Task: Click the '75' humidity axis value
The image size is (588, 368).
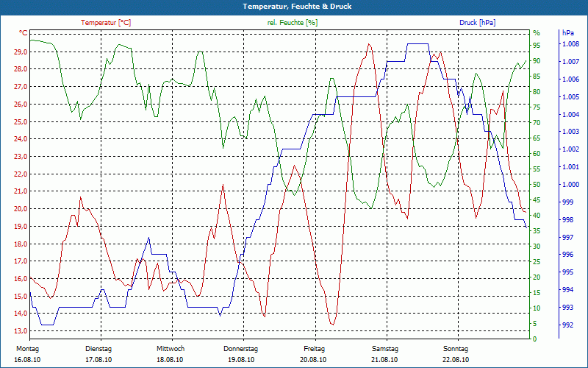Action: click(x=537, y=107)
